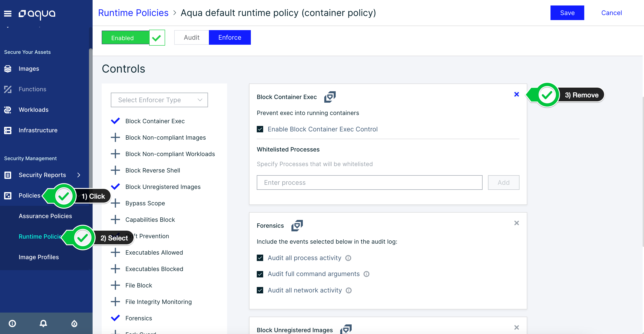
Task: Click the page scrollbar on right edge
Action: (643, 171)
